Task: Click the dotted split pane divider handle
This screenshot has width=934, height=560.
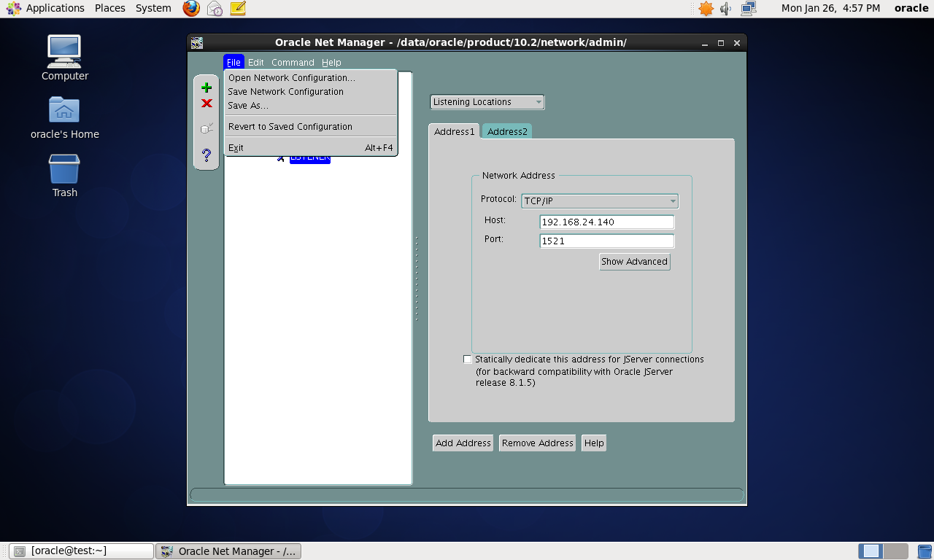Action: coord(417,278)
